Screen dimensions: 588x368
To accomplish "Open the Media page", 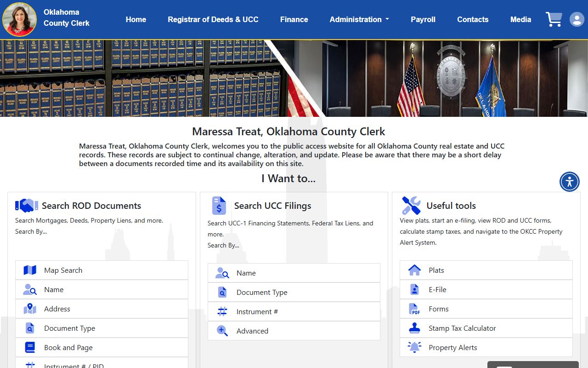I will (x=520, y=19).
